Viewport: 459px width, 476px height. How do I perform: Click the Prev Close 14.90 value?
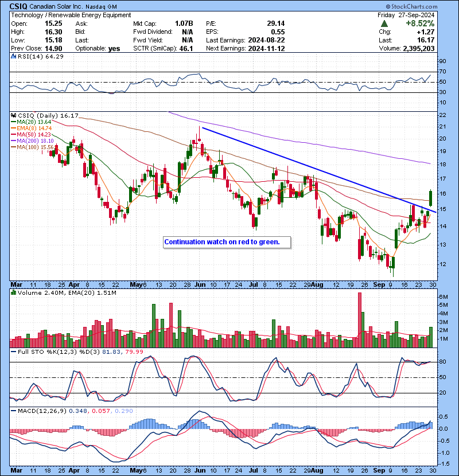click(53, 49)
